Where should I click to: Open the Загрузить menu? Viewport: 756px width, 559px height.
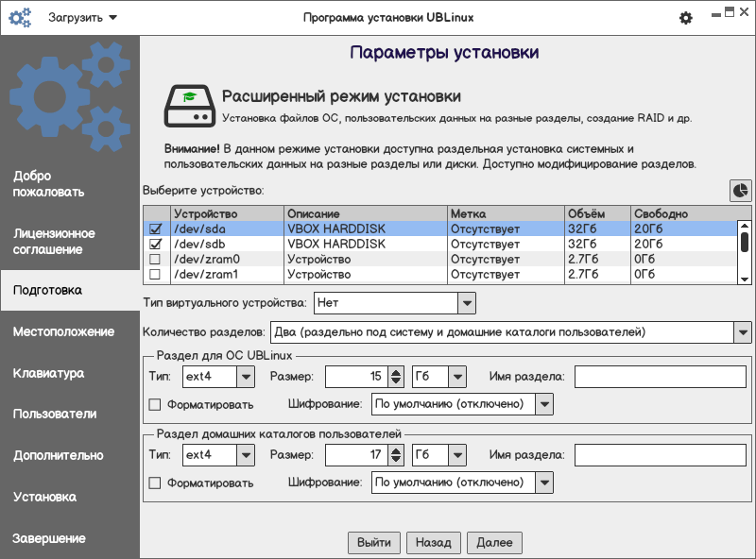point(83,18)
